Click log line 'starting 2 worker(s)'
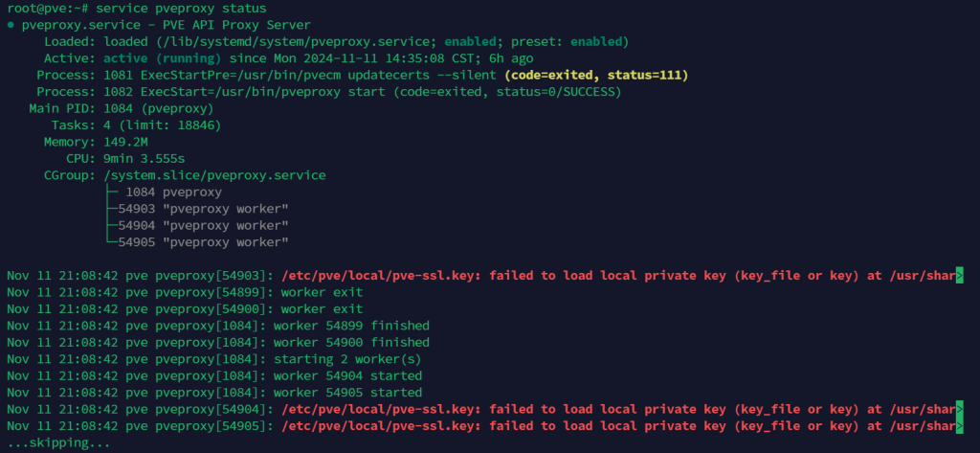The image size is (980, 453). pyautogui.click(x=213, y=359)
